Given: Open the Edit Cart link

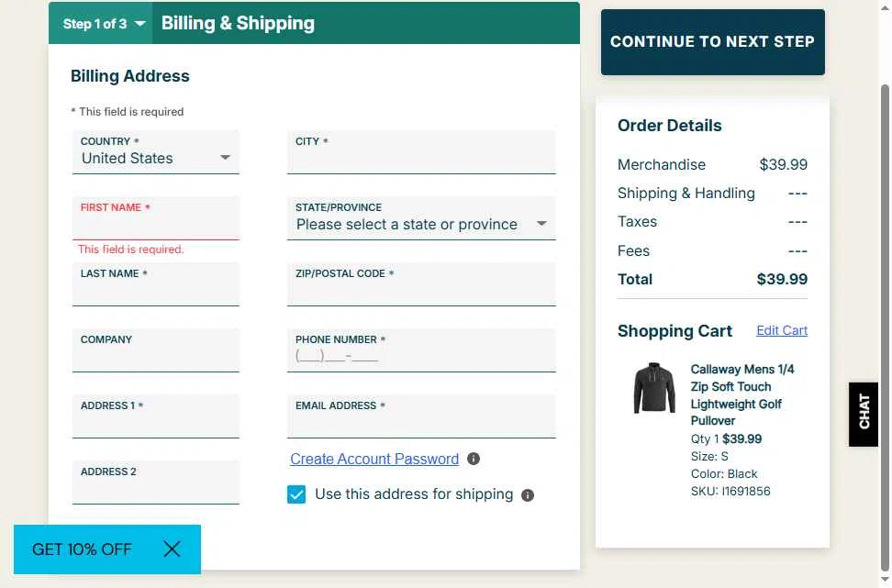Looking at the screenshot, I should tap(782, 330).
